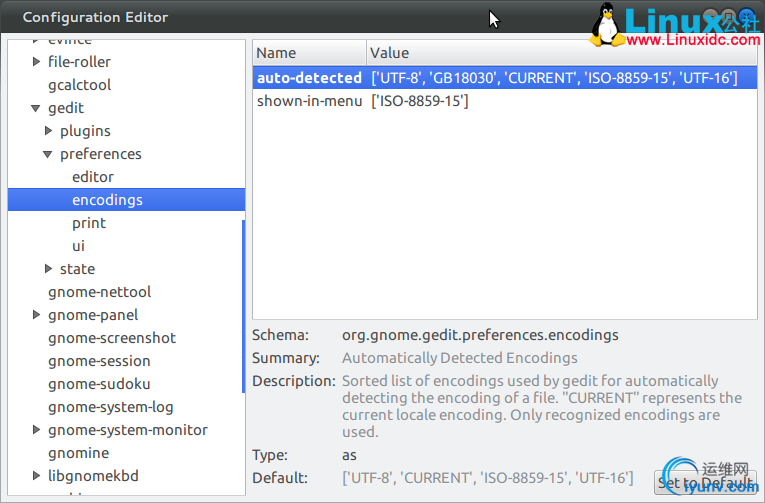Click the Set to Default button
This screenshot has width=765, height=503.
pyautogui.click(x=705, y=483)
